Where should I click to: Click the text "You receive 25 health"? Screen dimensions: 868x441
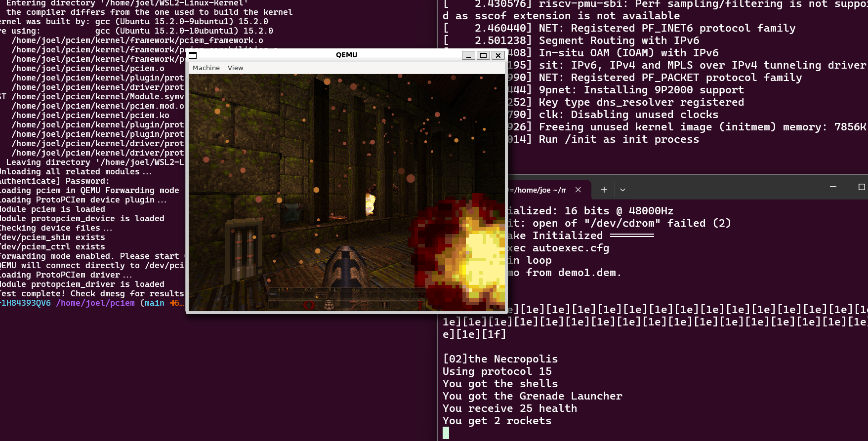(510, 408)
